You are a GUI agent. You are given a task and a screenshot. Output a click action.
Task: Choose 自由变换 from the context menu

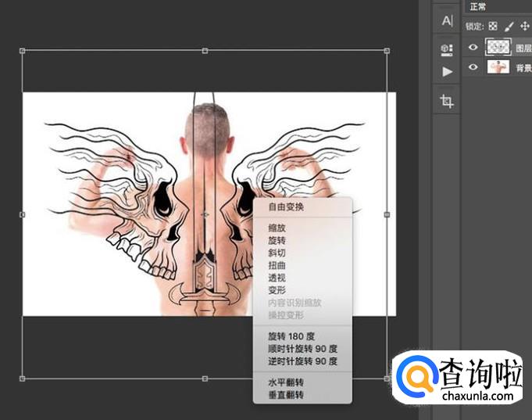tap(286, 208)
